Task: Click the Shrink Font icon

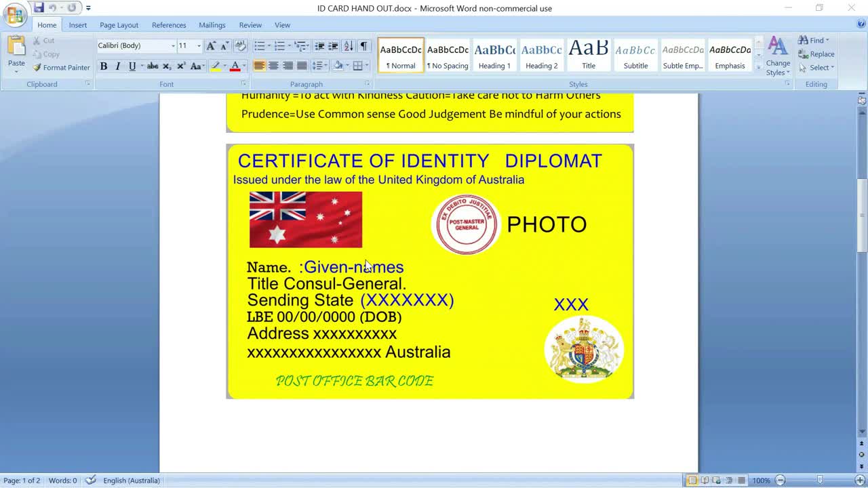Action: (x=224, y=45)
